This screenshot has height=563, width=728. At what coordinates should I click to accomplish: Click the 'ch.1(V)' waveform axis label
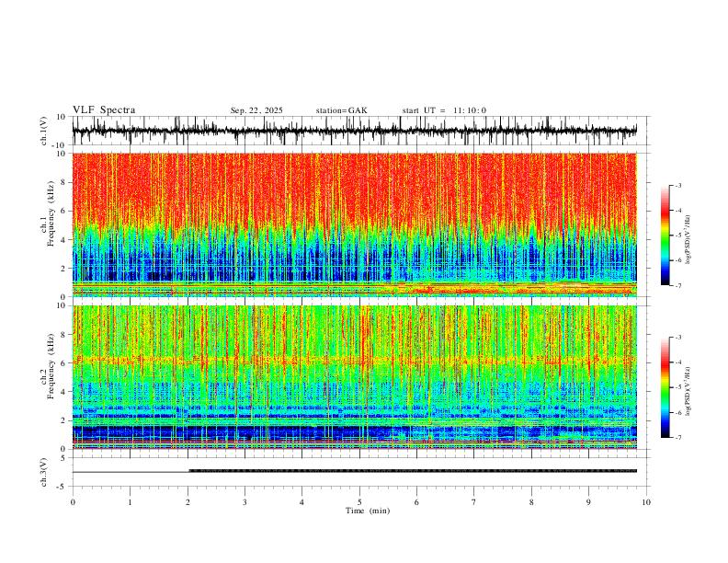point(44,131)
